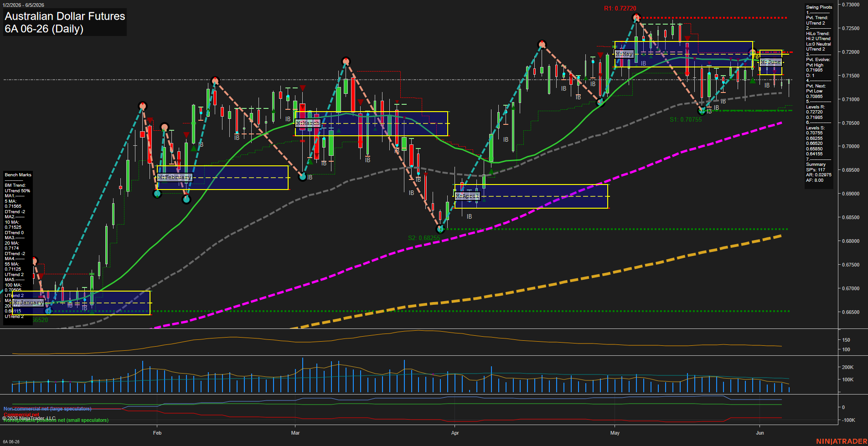Click the 0.69000 price axis label
Screen dimensions: 868x446
pyautogui.click(x=851, y=194)
